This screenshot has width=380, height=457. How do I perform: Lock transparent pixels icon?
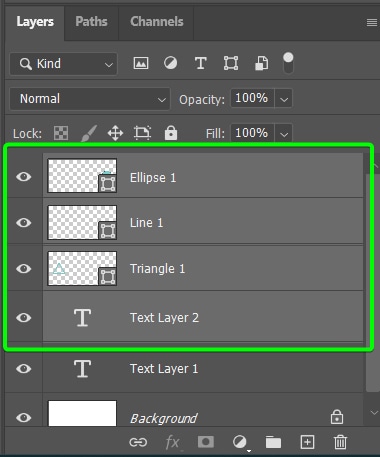pyautogui.click(x=61, y=133)
